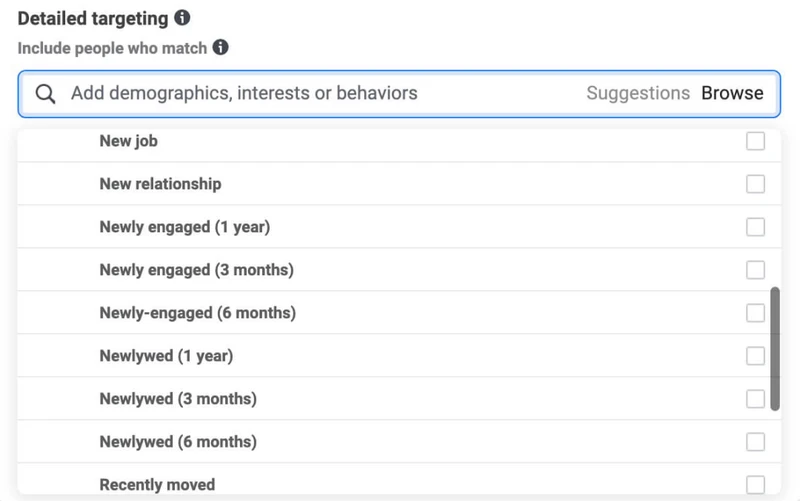
Task: Check the Newly-engaged (6 months) box
Action: pos(755,313)
